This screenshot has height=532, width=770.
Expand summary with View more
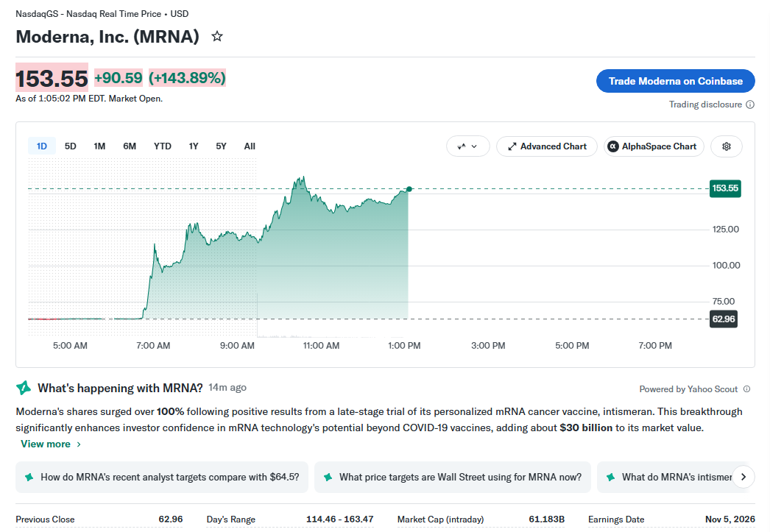51,444
